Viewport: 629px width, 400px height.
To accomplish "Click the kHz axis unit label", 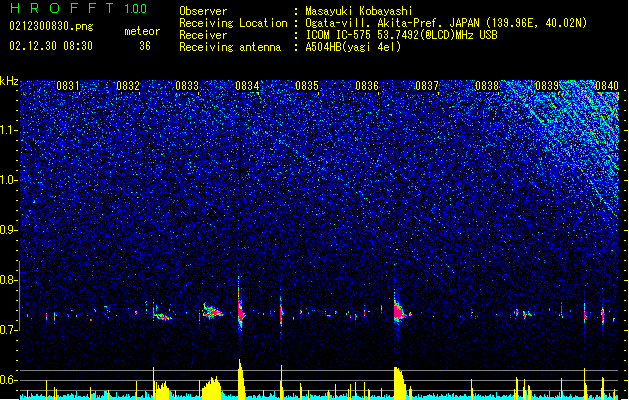I will click(9, 81).
